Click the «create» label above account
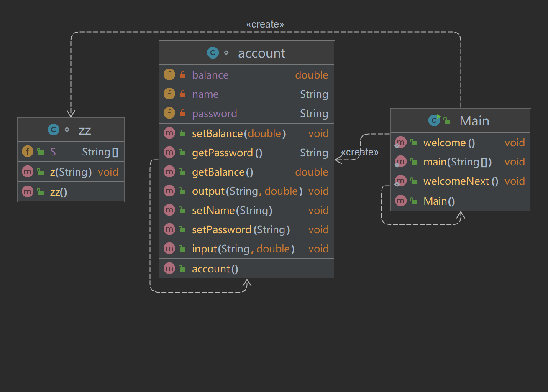 point(265,24)
